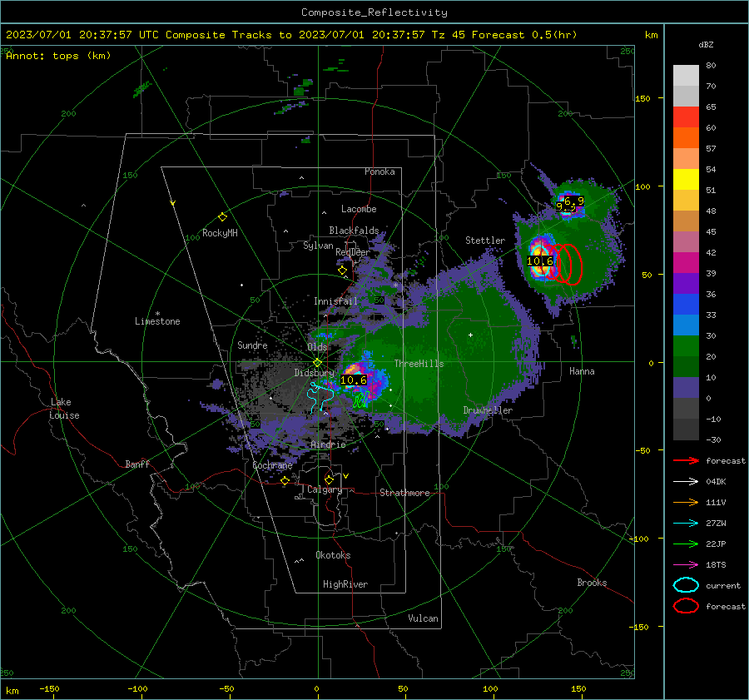Screen dimensions: 749x700
Task: Click the Hanna label
Action: pyautogui.click(x=582, y=371)
